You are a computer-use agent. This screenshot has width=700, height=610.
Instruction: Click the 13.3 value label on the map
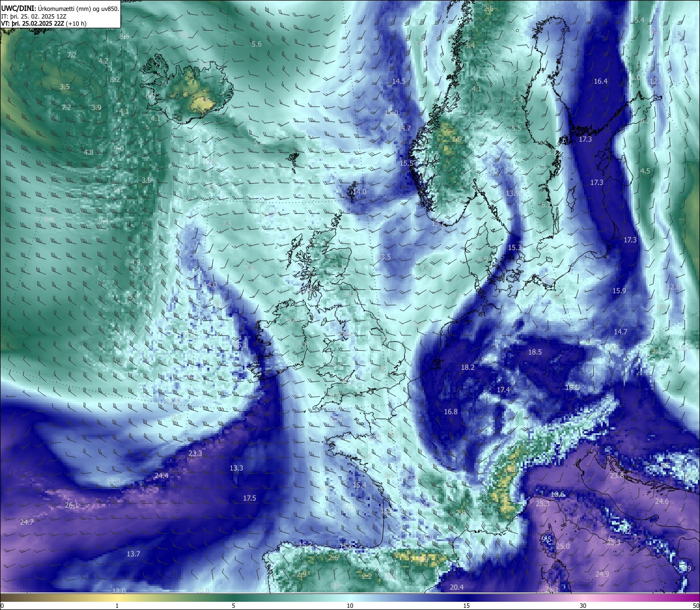click(236, 468)
